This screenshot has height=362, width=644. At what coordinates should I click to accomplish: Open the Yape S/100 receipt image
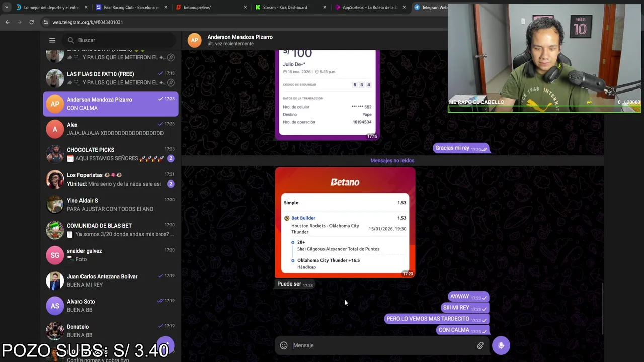327,95
